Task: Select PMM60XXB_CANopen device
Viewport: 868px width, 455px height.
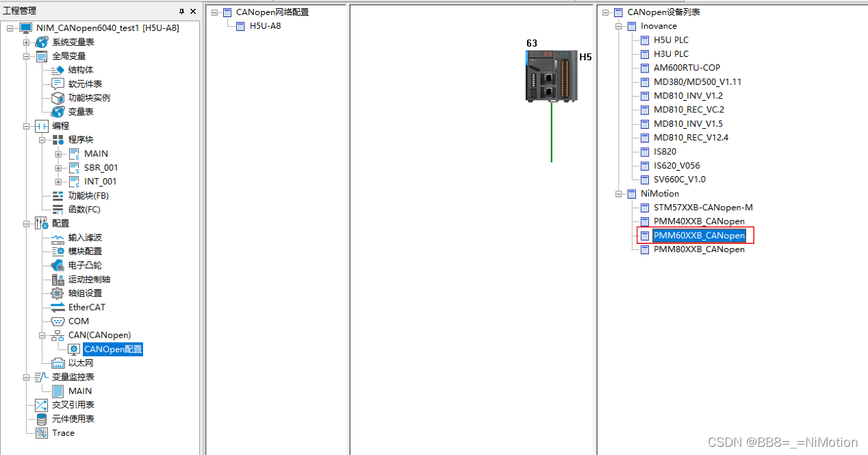Action: coord(699,236)
